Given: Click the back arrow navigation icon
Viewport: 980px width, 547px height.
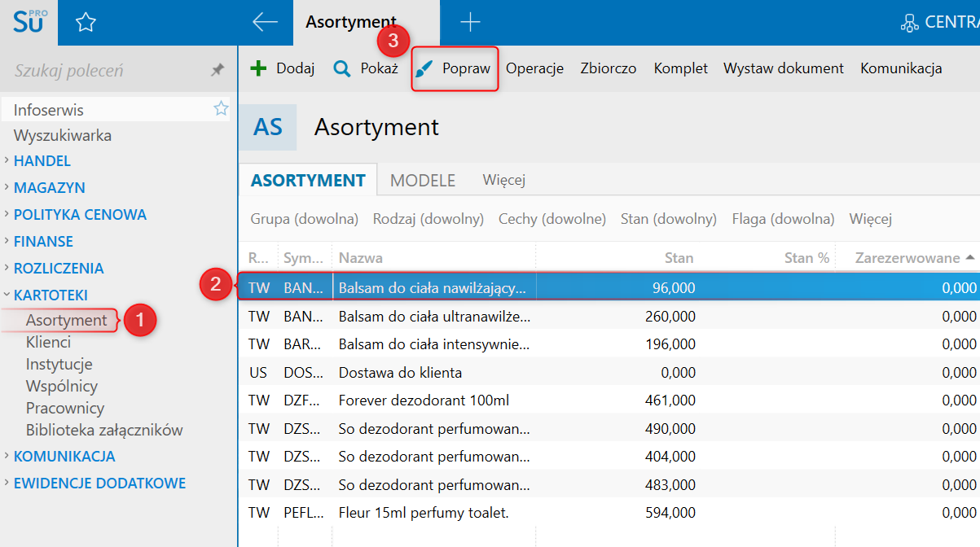Looking at the screenshot, I should click(x=266, y=23).
